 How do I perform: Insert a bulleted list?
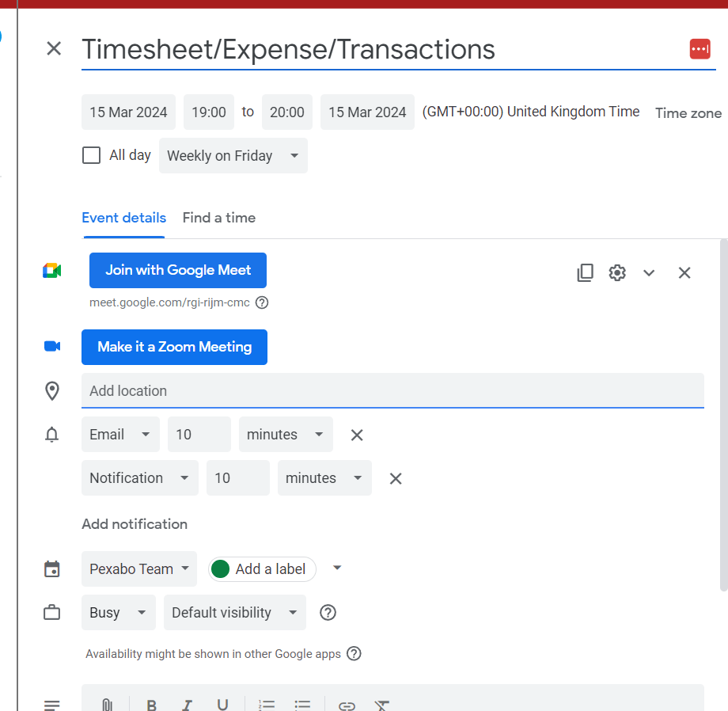302,705
